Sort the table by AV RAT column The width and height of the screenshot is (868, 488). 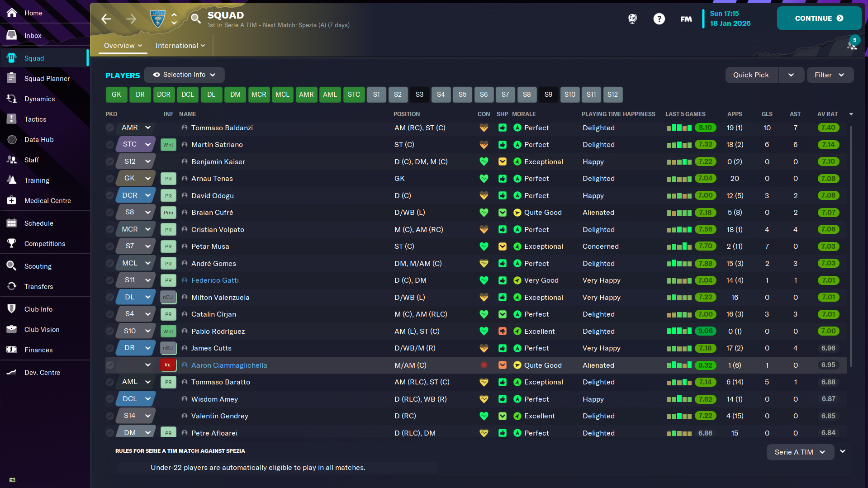(827, 114)
